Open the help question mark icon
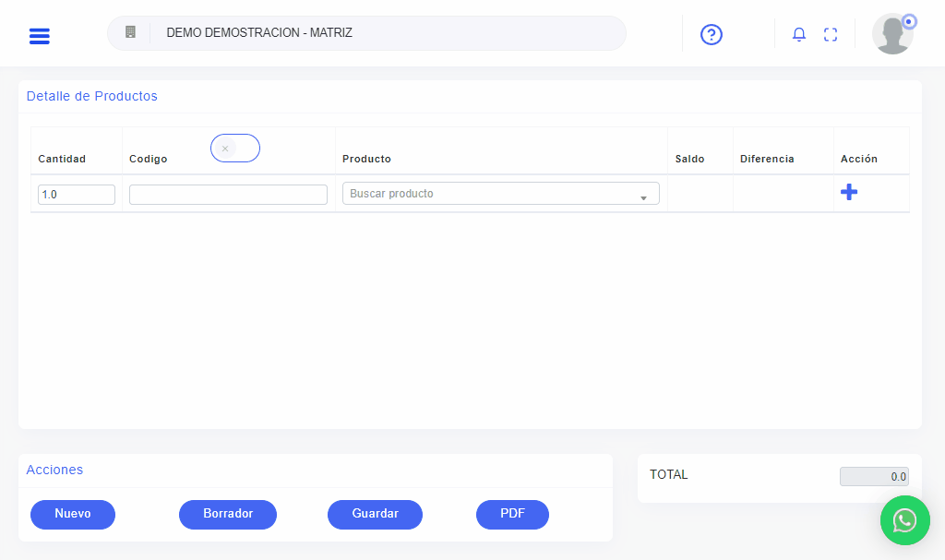The width and height of the screenshot is (945, 560). click(711, 34)
